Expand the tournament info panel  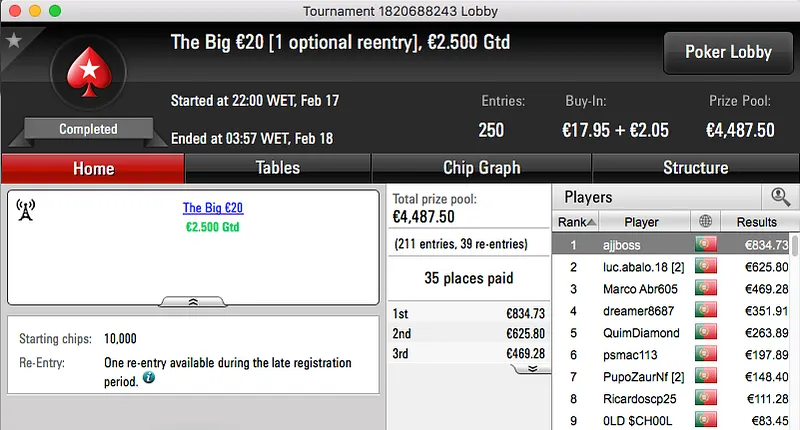(x=193, y=300)
